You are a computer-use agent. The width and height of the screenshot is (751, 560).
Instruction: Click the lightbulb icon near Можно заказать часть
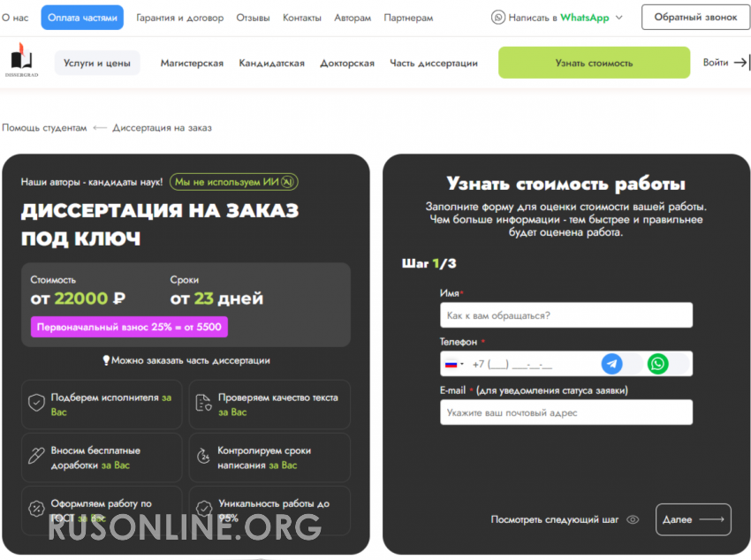[x=106, y=360]
